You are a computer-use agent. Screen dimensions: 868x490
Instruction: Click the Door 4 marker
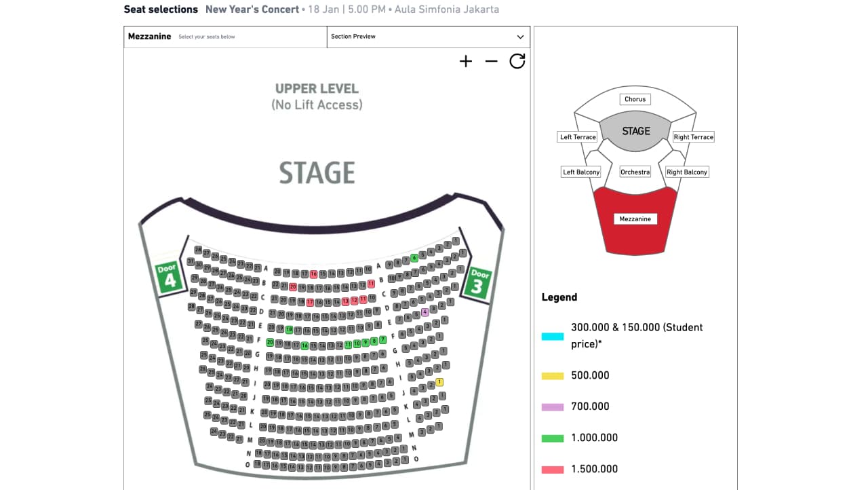(x=168, y=278)
